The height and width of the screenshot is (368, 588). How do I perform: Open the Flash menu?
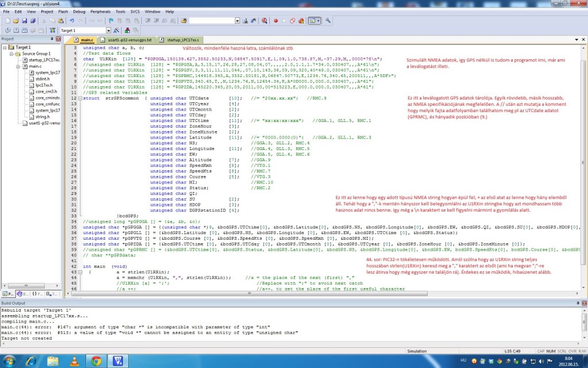(63, 11)
